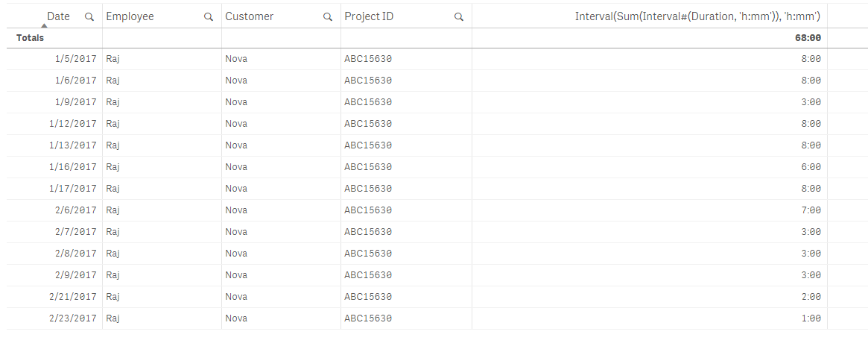This screenshot has width=868, height=355.
Task: Click the Project ID column header
Action: (369, 16)
